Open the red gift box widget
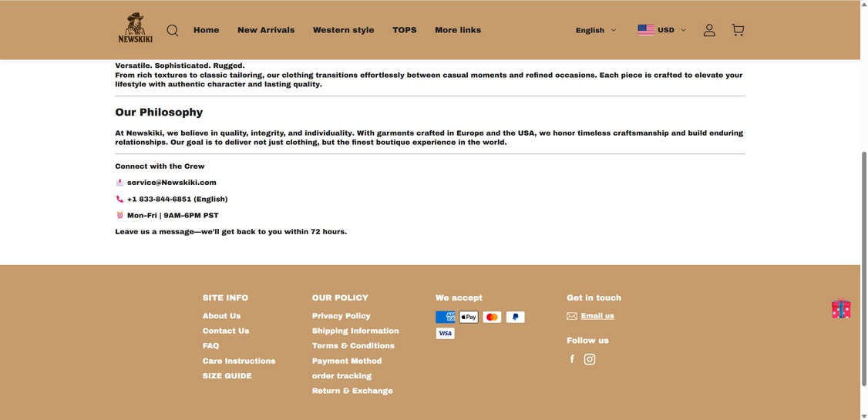Viewport: 868px width, 420px height. [x=841, y=309]
